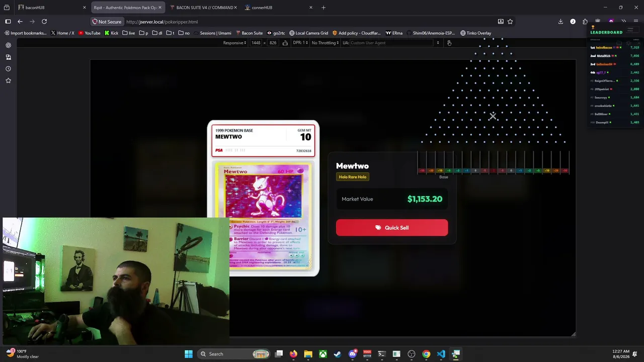Screen dimensions: 644x362
Task: Bookmark this page with the star
Action: 510,22
